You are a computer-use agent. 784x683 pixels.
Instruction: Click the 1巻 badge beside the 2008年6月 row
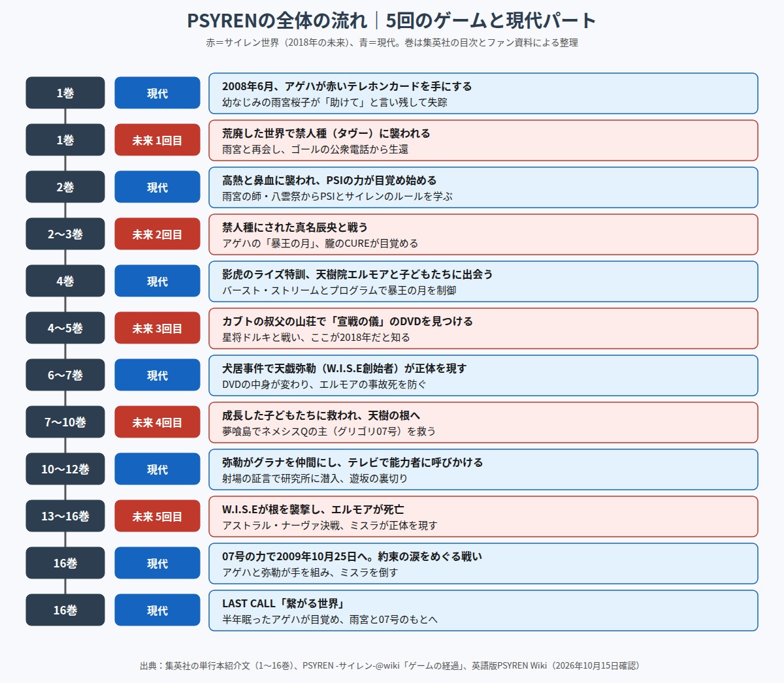65,93
